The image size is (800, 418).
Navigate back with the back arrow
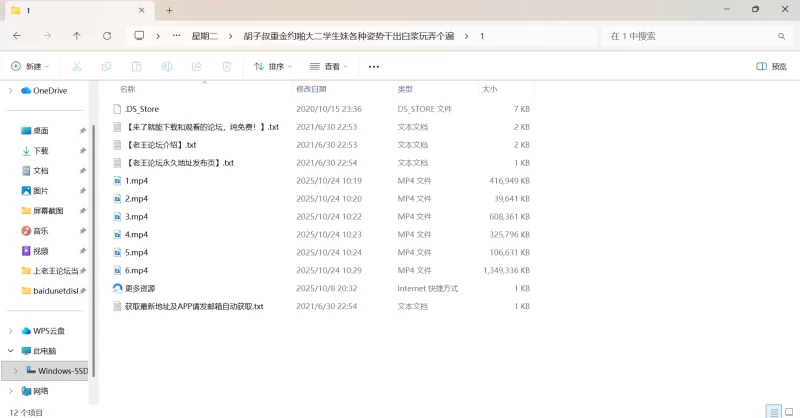tap(17, 35)
